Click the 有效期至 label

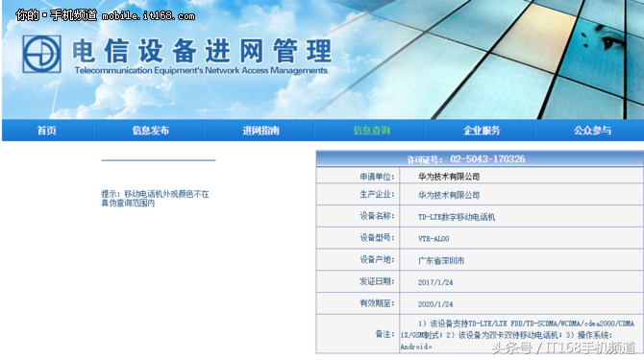[x=377, y=303]
